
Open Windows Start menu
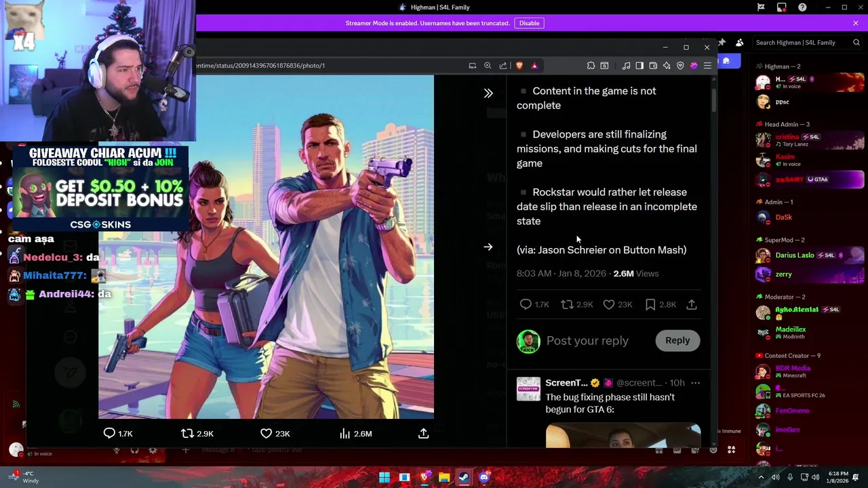[x=384, y=477]
